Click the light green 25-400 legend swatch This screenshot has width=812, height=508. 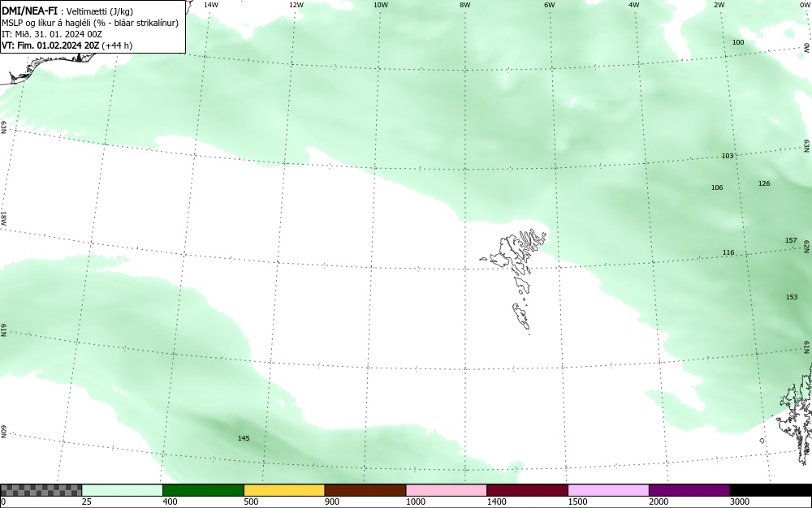click(123, 490)
